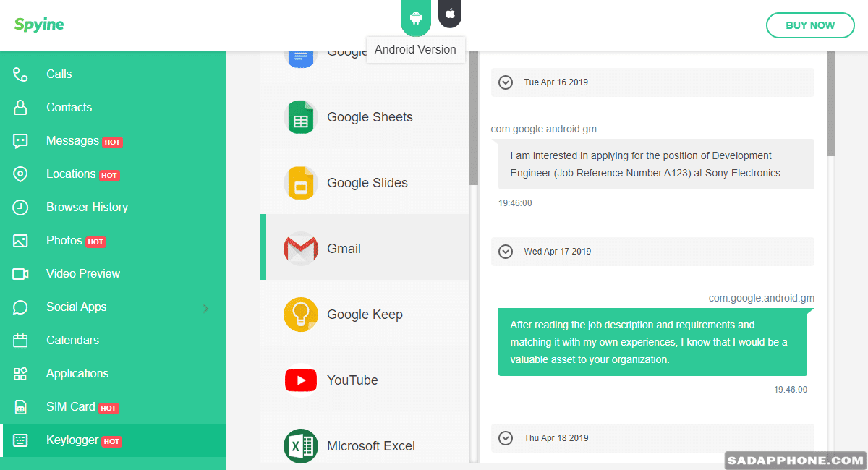Open the Google Keep lightbulb icon

point(300,315)
